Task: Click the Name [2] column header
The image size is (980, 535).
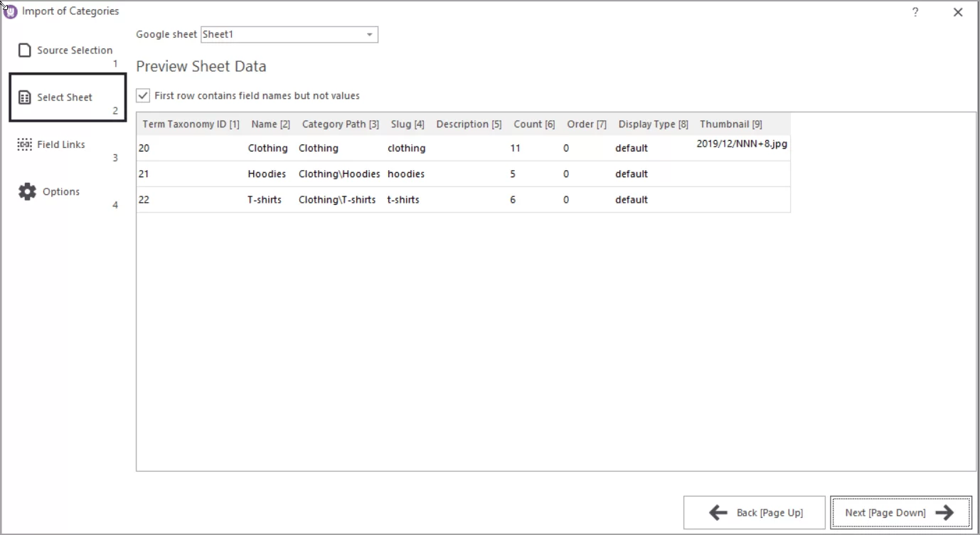Action: pos(270,123)
